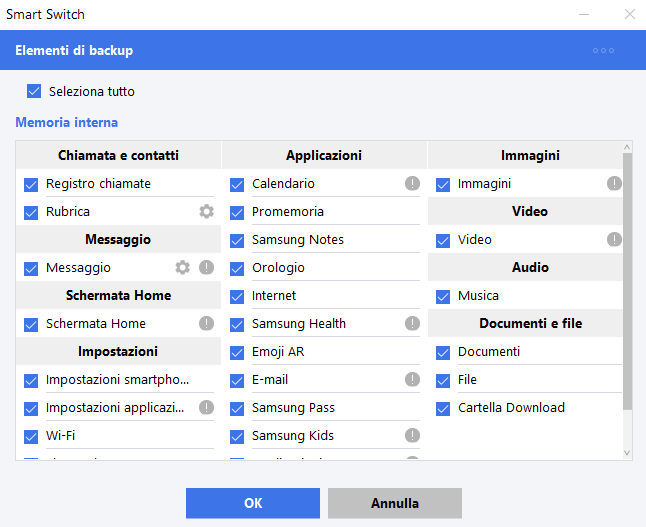Click the Annulla button
The image size is (646, 527).
click(395, 503)
